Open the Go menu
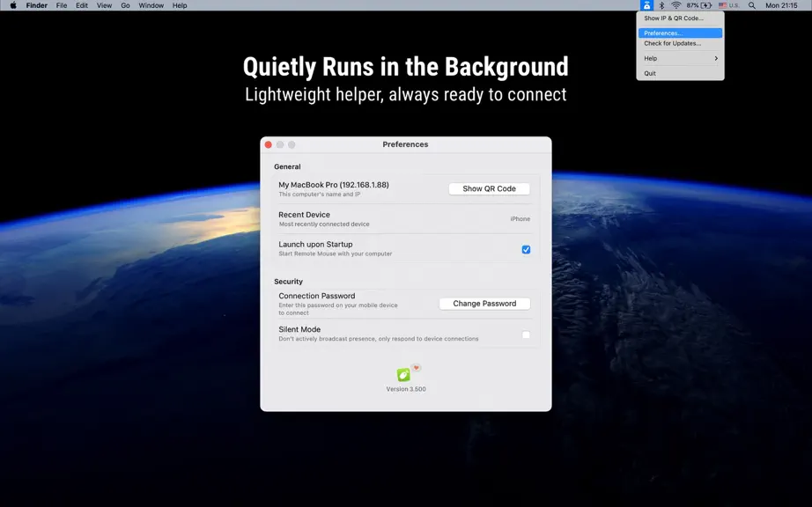Image resolution: width=812 pixels, height=507 pixels. (125, 5)
